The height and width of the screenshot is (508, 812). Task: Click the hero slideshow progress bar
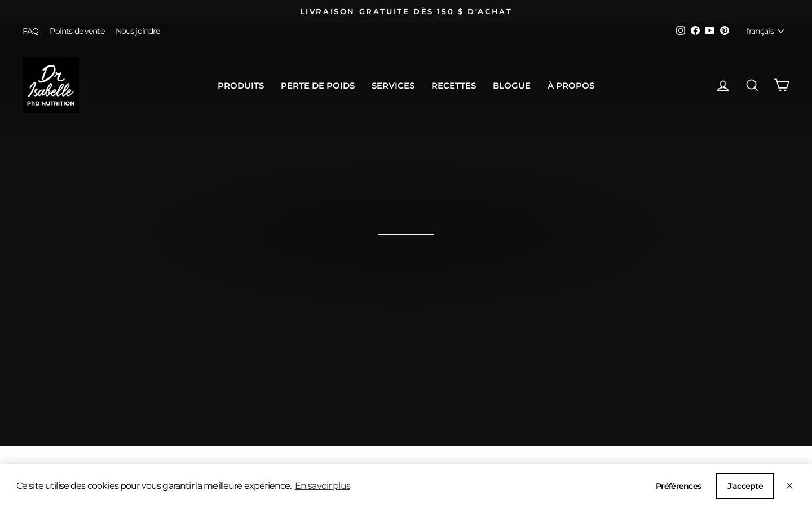click(406, 234)
